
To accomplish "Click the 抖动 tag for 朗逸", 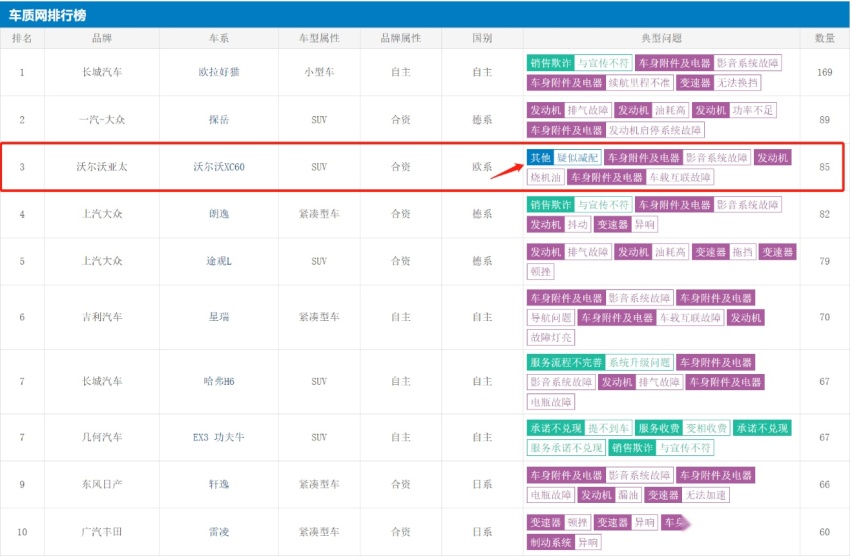I will click(577, 224).
